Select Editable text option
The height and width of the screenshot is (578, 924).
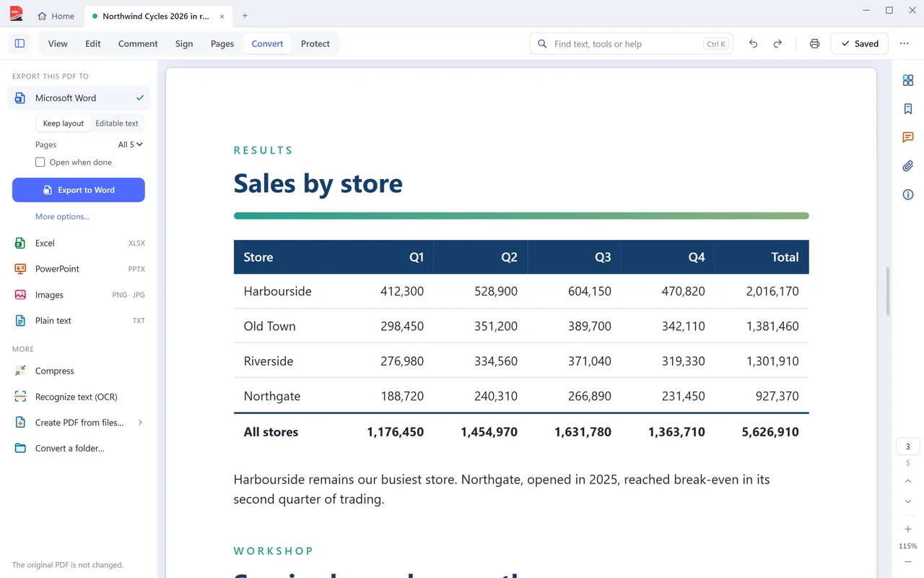[x=117, y=124]
